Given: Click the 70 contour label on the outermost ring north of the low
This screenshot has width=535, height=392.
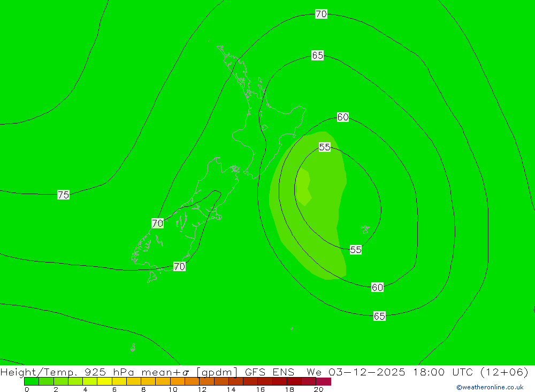Looking at the screenshot, I should pos(321,14).
